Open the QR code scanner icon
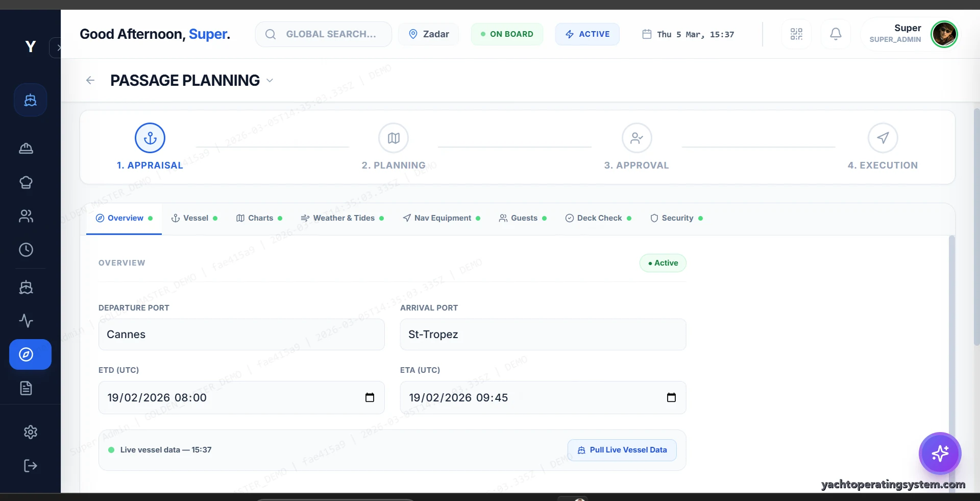 [x=796, y=34]
